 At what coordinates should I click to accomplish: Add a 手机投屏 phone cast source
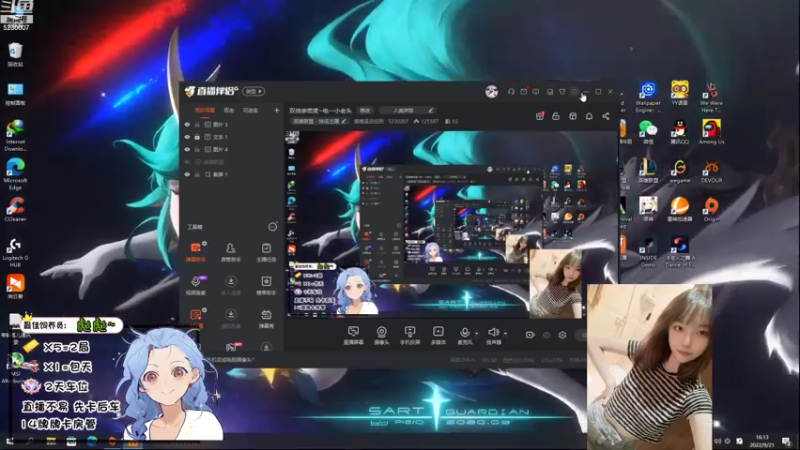pyautogui.click(x=410, y=336)
